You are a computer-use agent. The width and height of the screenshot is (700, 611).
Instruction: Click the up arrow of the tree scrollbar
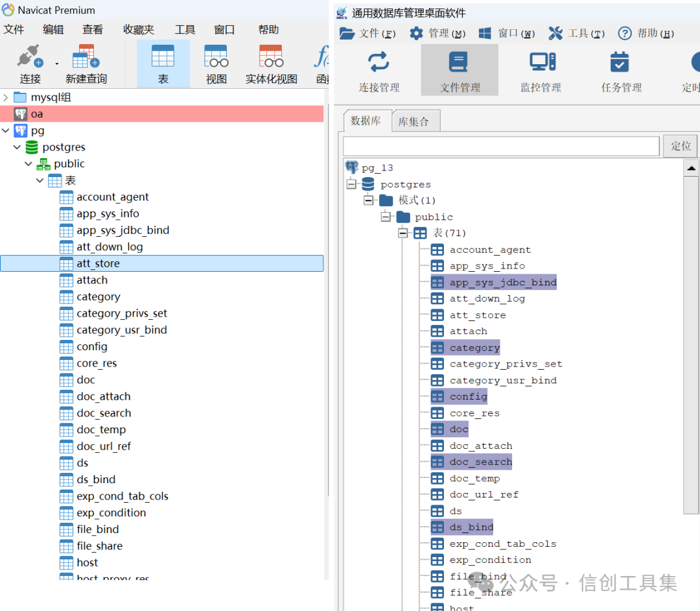click(691, 169)
